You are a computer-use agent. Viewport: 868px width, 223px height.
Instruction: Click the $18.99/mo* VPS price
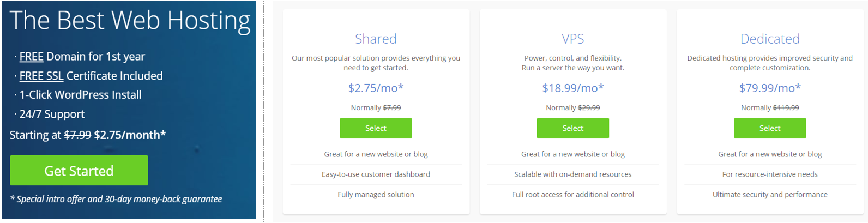coord(572,88)
